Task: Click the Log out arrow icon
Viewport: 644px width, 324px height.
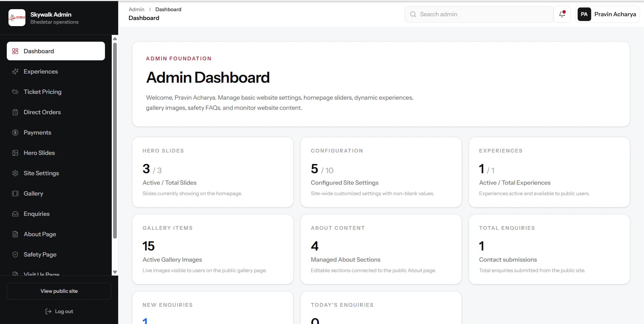Action: [48, 311]
